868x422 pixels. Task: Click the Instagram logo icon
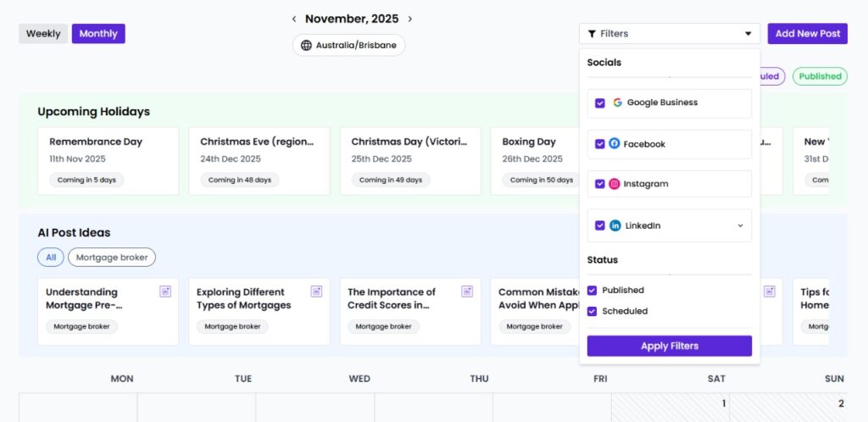click(615, 184)
